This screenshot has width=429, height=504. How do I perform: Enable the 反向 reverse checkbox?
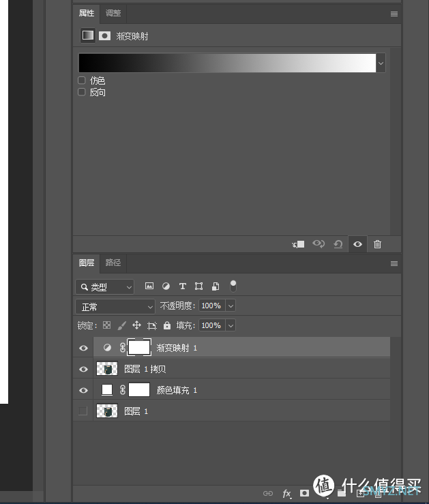point(82,92)
